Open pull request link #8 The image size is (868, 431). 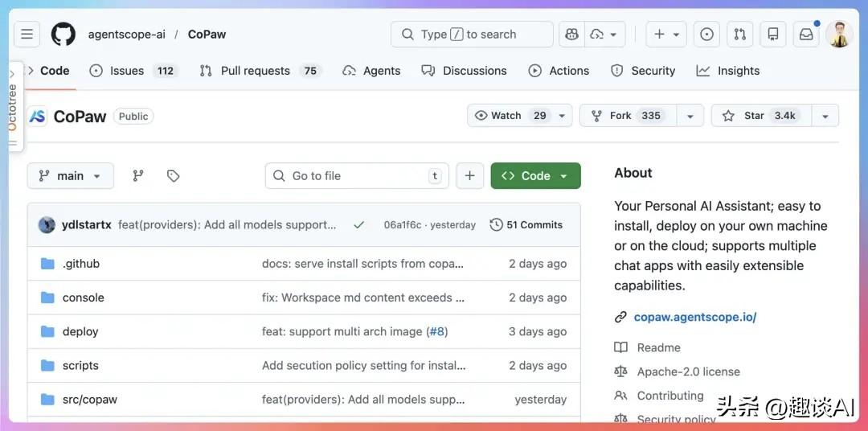[x=436, y=331]
